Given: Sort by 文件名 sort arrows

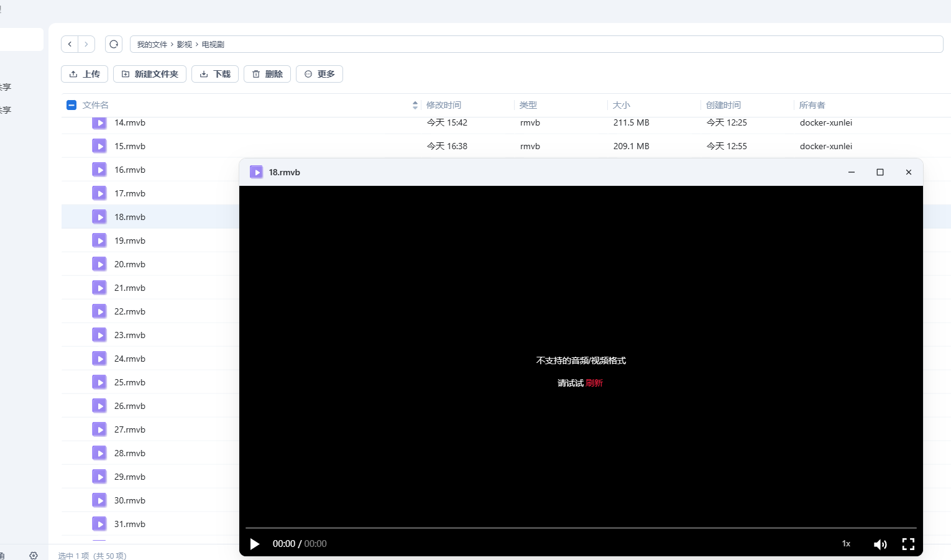Looking at the screenshot, I should 415,105.
